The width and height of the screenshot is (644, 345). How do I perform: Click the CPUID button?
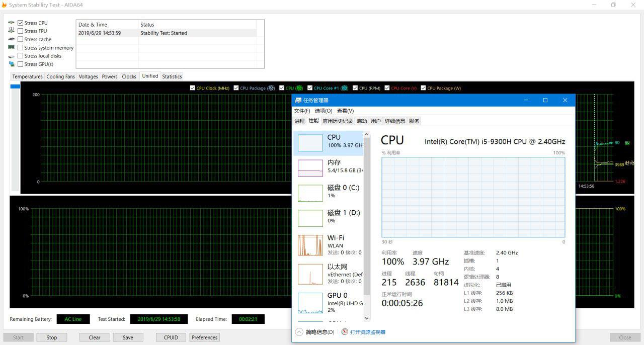[171, 337]
